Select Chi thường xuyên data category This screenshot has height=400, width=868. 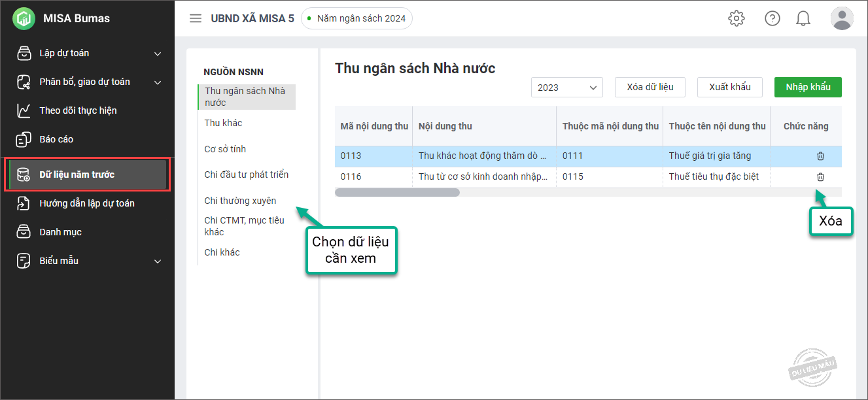[240, 201]
